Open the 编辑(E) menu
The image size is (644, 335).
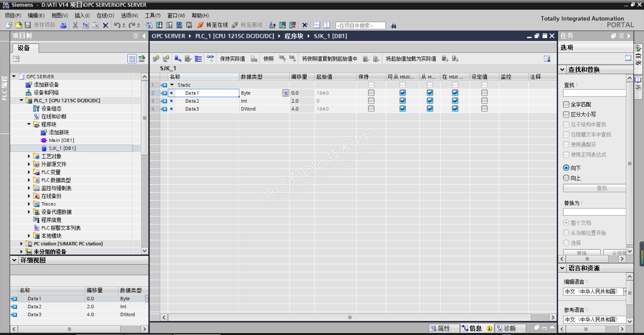36,15
